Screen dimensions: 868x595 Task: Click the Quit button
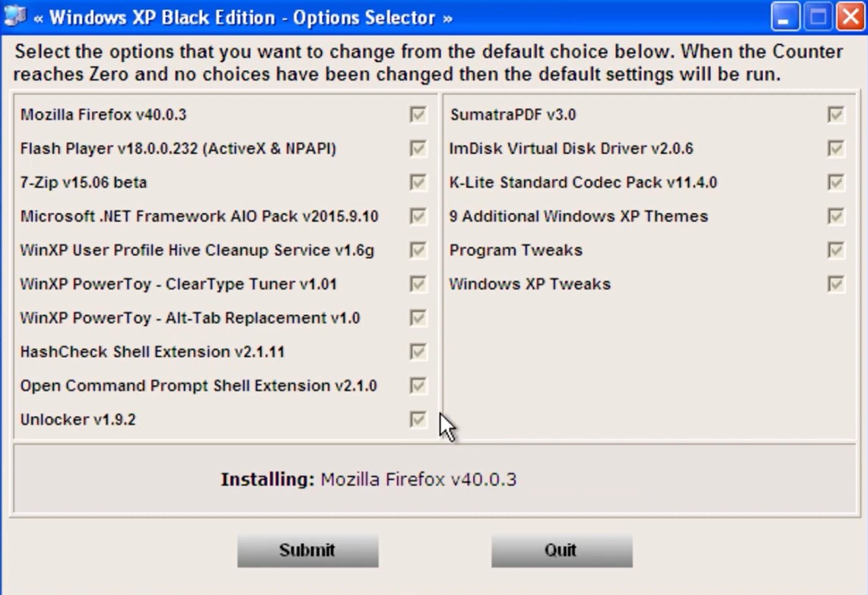pos(562,551)
